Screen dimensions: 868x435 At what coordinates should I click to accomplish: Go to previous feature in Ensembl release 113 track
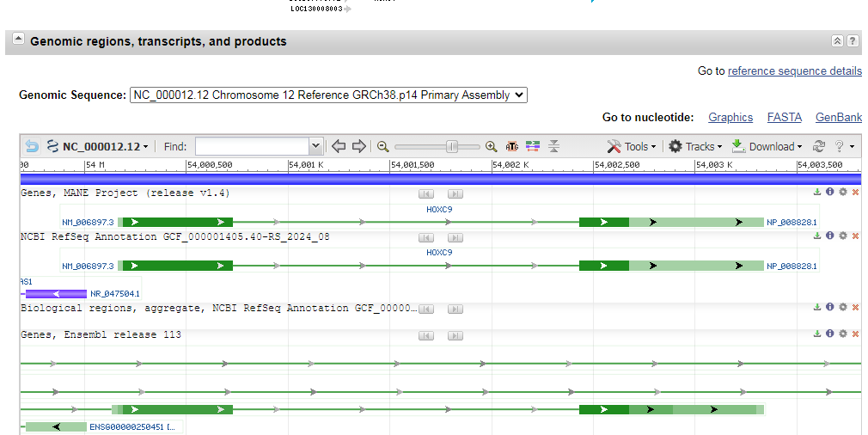coord(426,335)
